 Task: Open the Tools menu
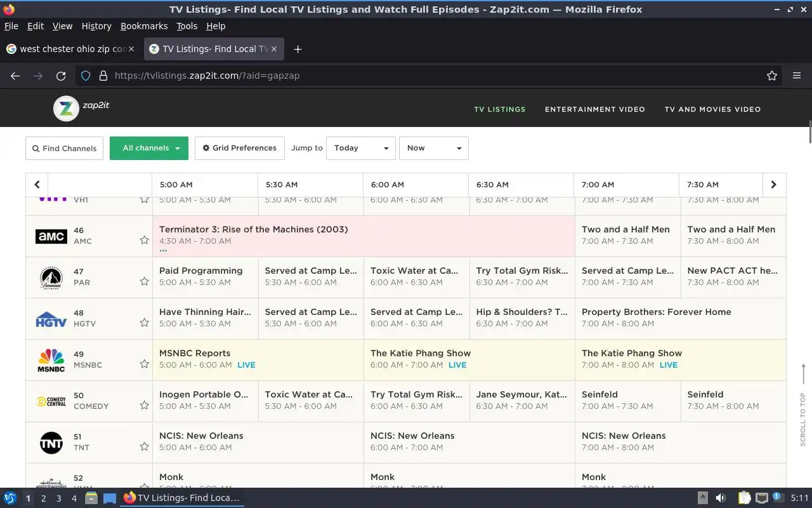coord(187,26)
